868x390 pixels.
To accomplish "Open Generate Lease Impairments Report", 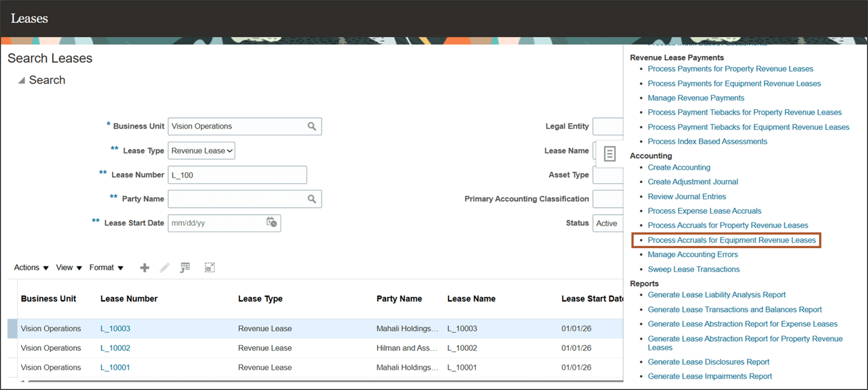I will click(x=710, y=376).
